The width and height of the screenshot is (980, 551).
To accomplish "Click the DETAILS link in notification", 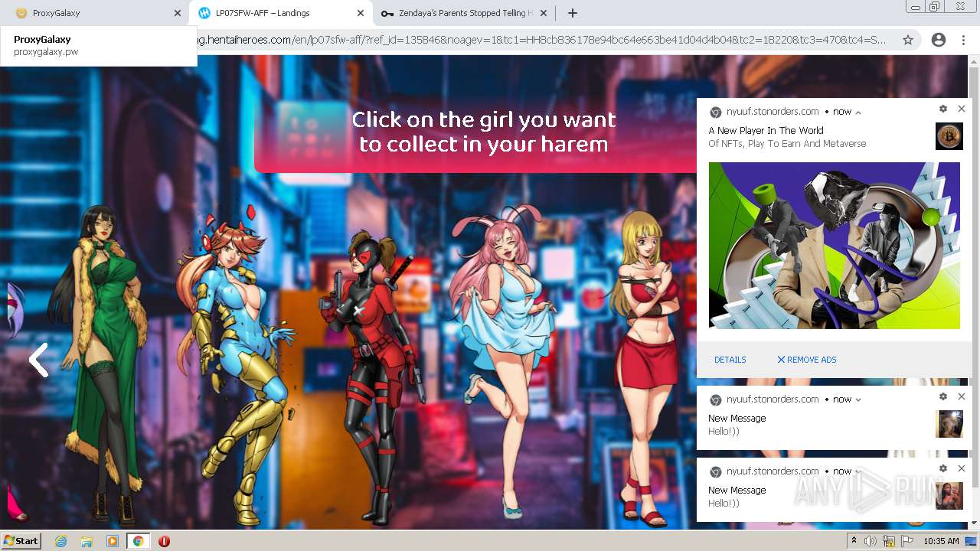I will pyautogui.click(x=730, y=360).
